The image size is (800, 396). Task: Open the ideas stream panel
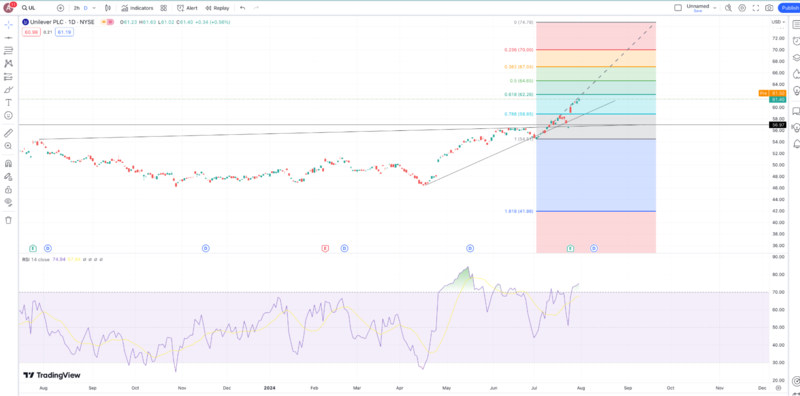[x=796, y=128]
